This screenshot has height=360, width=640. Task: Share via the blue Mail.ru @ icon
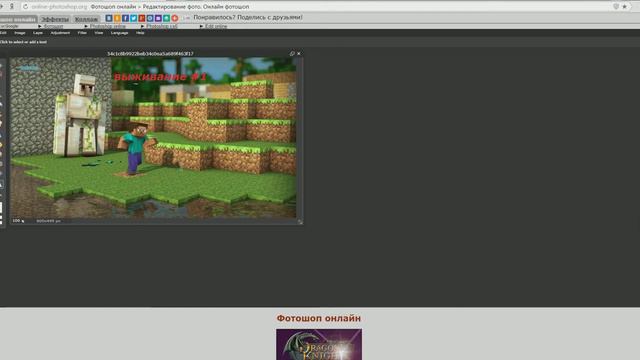150,18
